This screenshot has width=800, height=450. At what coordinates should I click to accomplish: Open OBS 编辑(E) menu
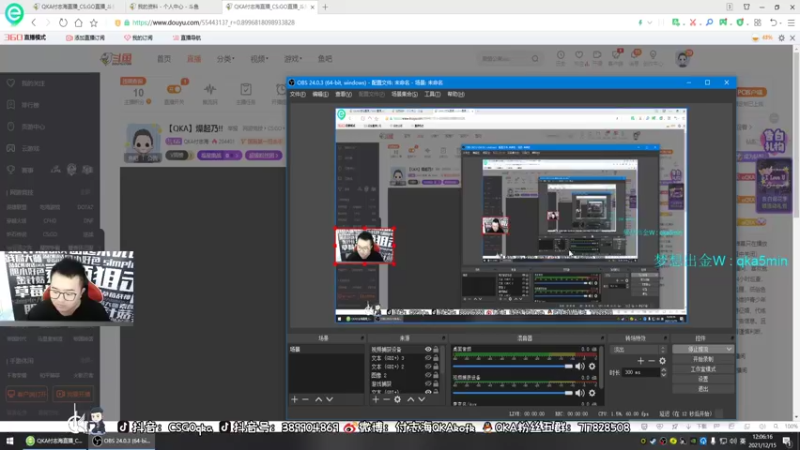(320, 94)
